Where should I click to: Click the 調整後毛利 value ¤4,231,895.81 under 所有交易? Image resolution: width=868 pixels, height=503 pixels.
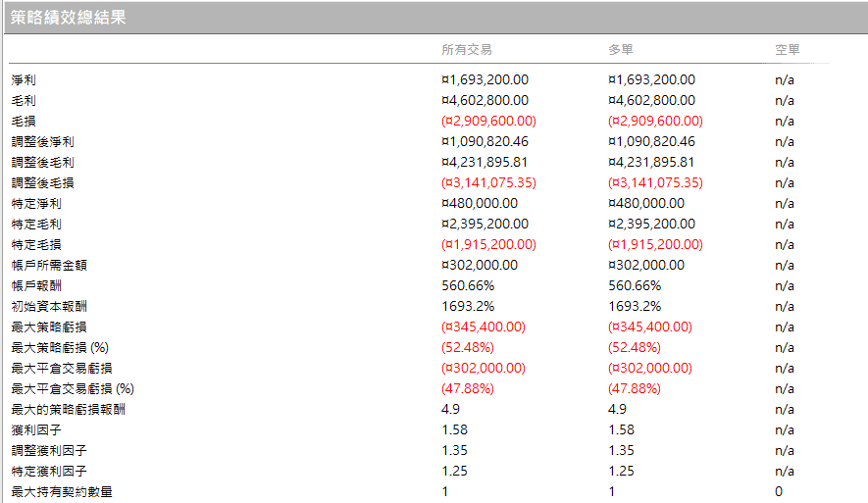485,162
